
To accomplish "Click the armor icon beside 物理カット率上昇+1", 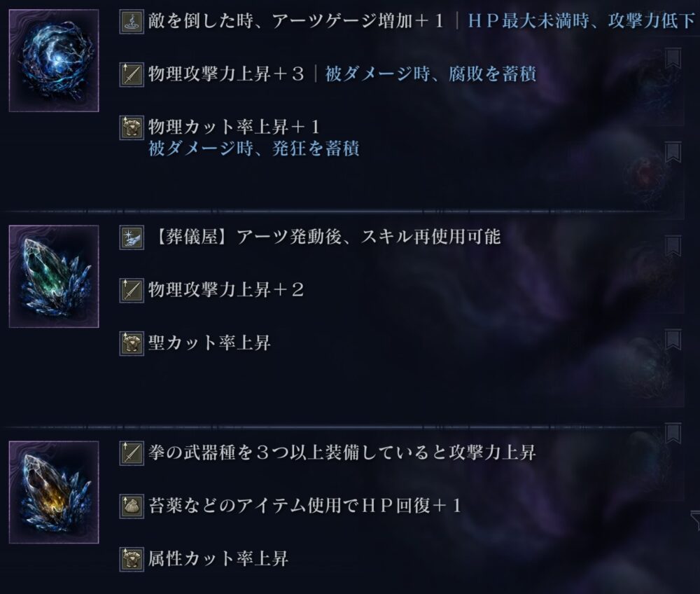I will (132, 127).
